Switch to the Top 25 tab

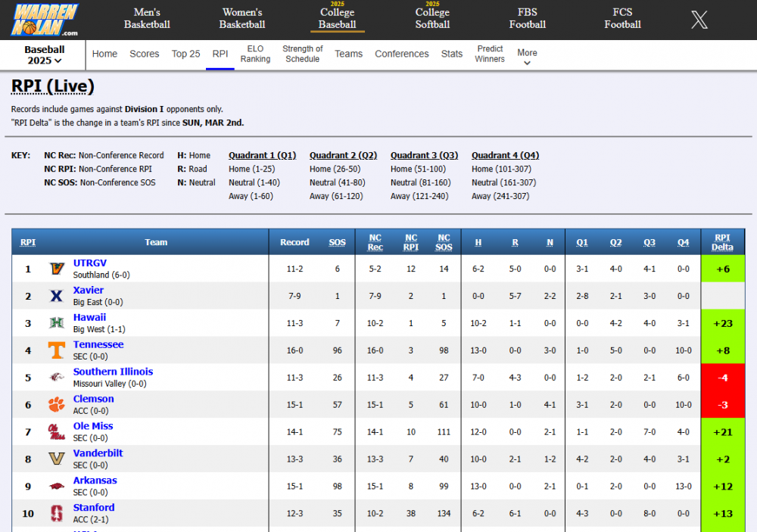[185, 54]
